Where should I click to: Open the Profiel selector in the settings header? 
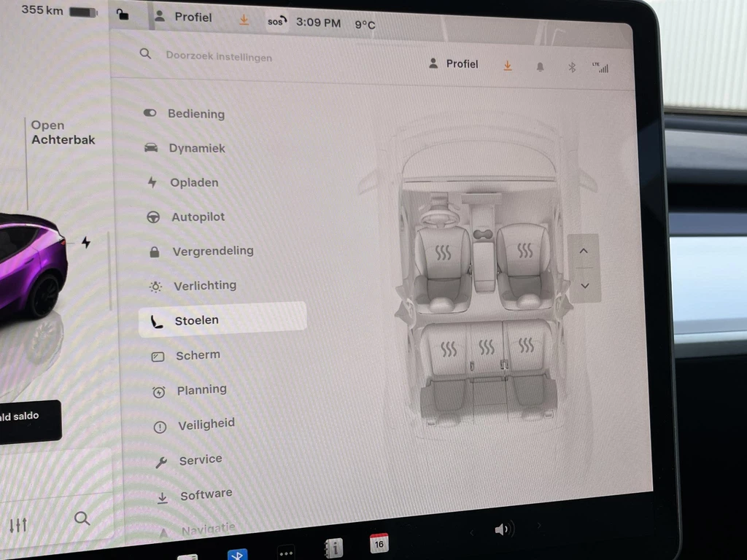[x=454, y=64]
